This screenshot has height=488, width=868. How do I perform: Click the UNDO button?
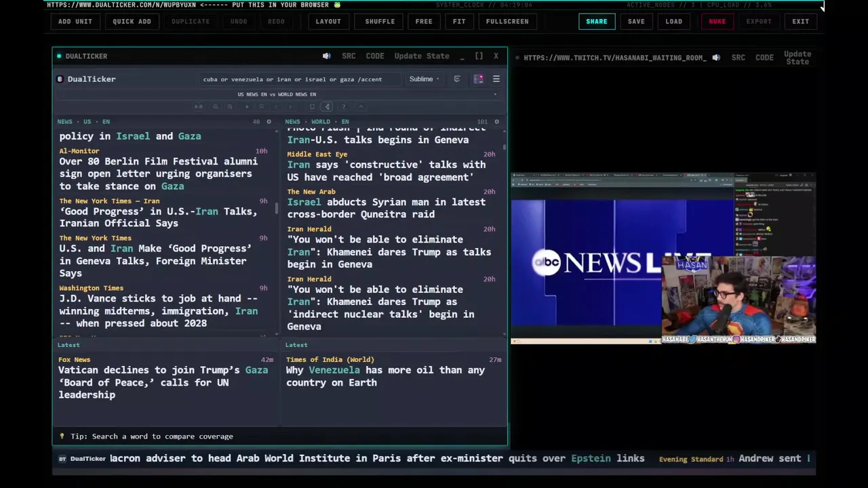click(x=239, y=22)
